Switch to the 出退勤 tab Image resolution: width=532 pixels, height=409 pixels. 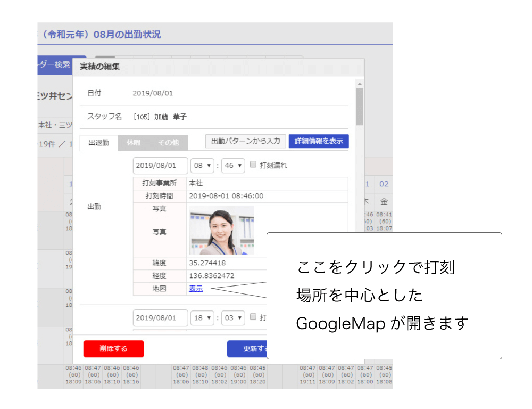tap(99, 143)
